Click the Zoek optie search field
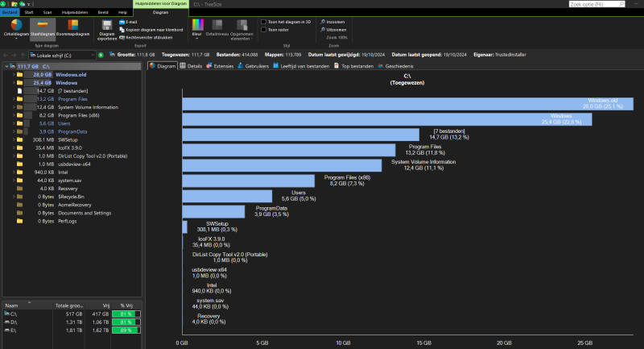The height and width of the screenshot is (349, 644). coord(600,5)
